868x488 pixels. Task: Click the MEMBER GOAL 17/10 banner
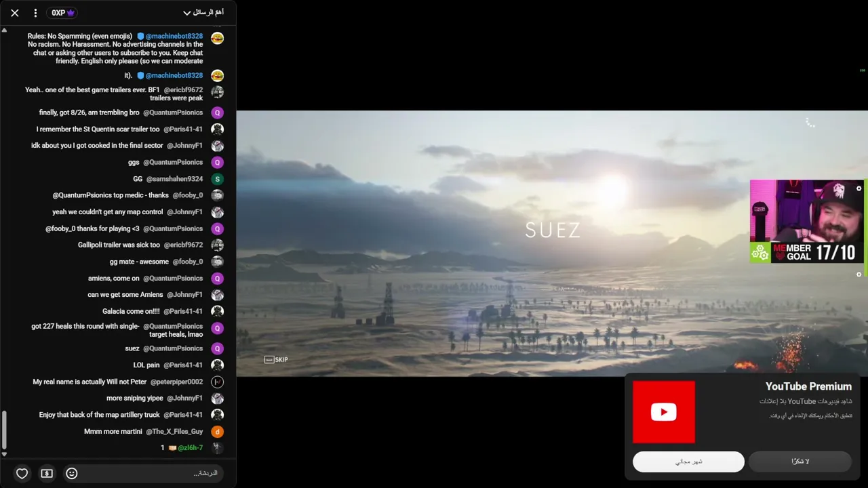(806, 253)
